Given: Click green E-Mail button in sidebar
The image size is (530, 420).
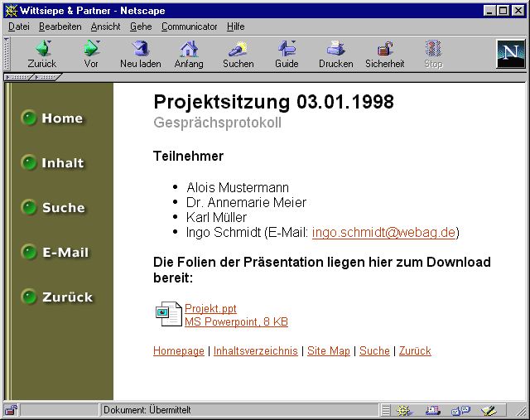Looking at the screenshot, I should pyautogui.click(x=55, y=253).
